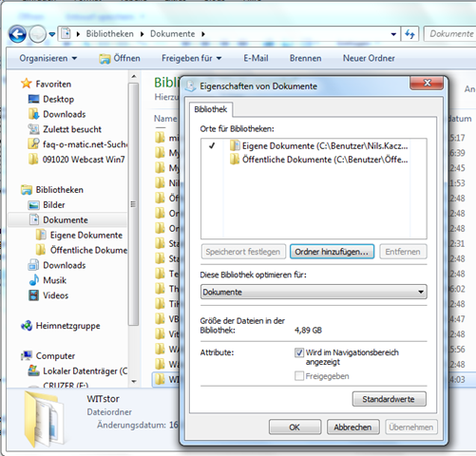Open 091020 Webcast Win7 folder
476x456 pixels.
click(77, 160)
